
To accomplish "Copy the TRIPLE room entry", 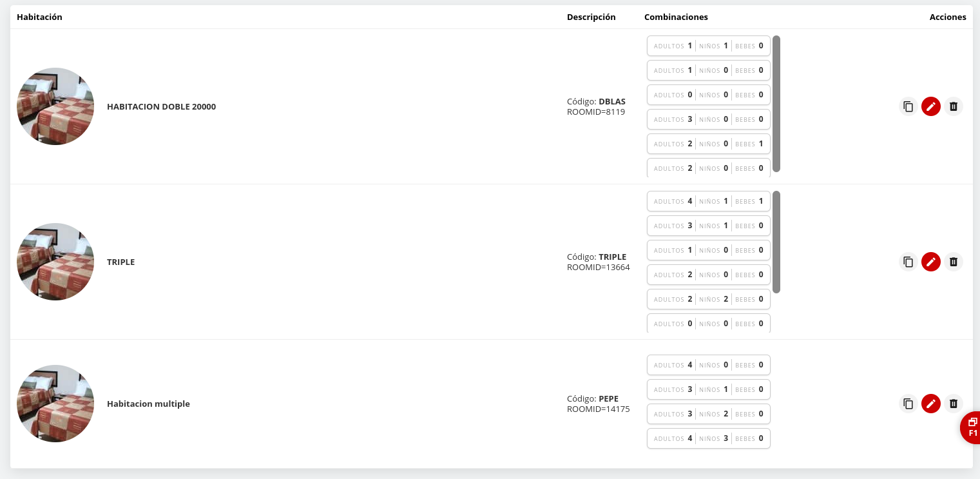I will point(908,262).
